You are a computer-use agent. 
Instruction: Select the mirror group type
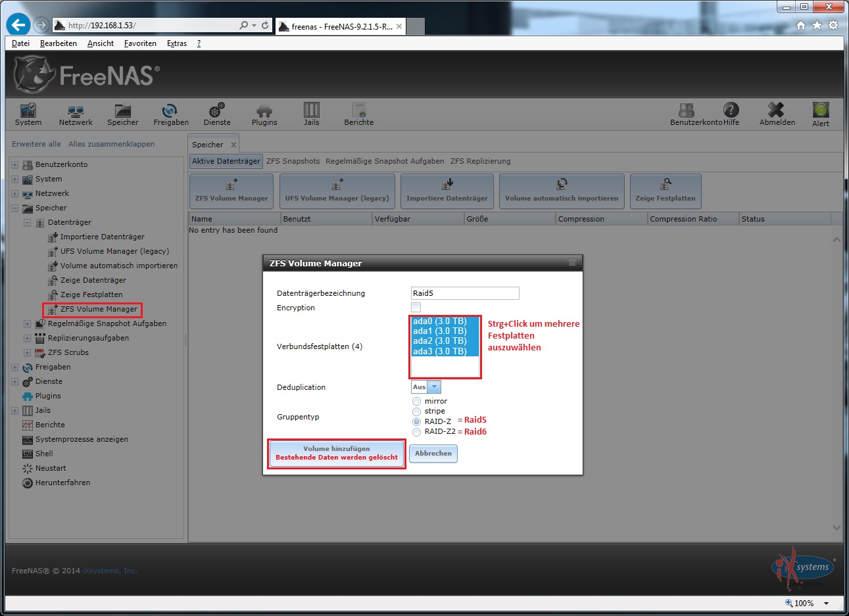[x=416, y=401]
